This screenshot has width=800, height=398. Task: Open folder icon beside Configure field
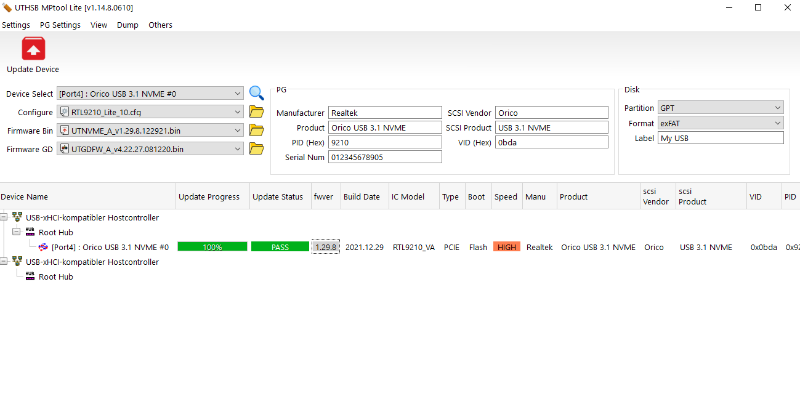pos(256,112)
